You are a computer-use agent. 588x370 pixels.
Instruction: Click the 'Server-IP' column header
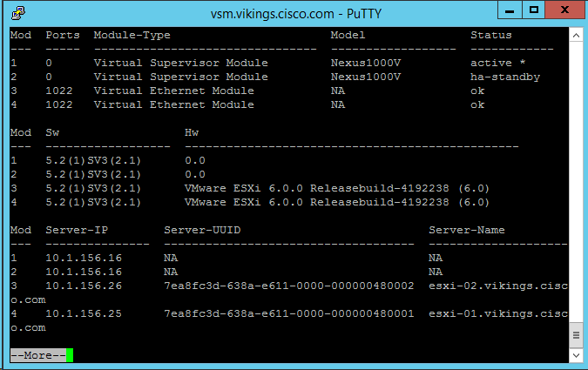coord(77,230)
